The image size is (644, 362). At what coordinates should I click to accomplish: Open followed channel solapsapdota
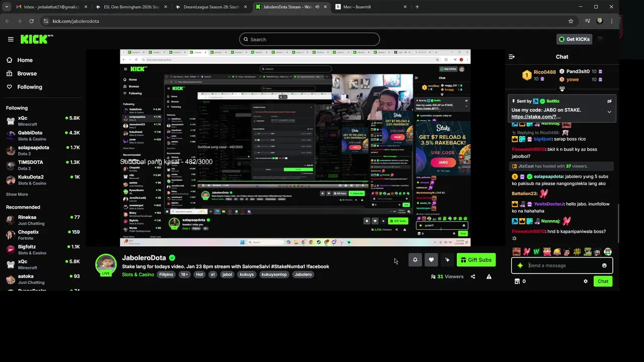point(43,150)
